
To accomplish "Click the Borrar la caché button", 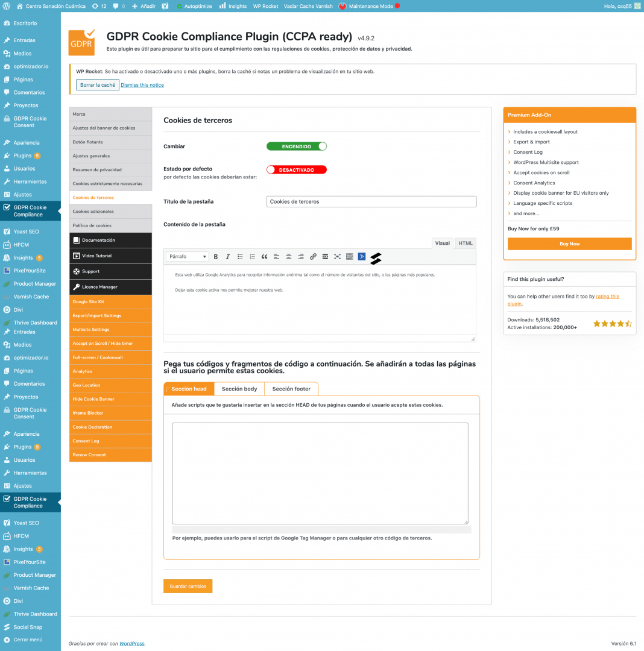I will click(98, 85).
